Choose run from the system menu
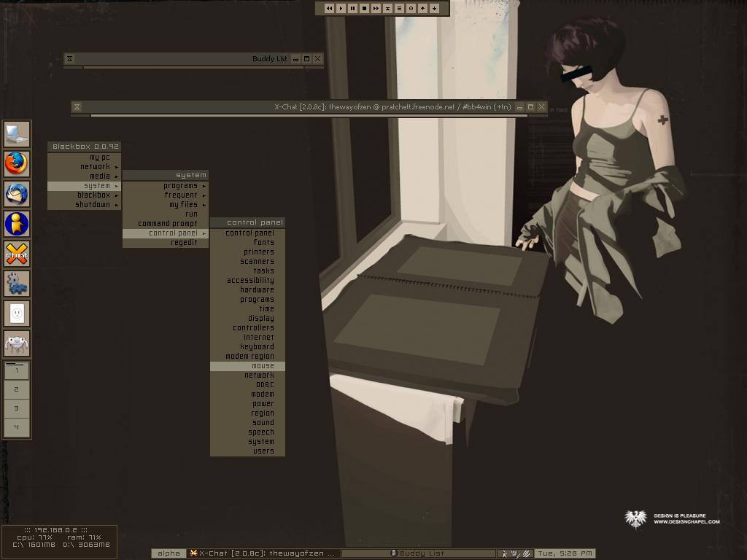 [x=166, y=214]
